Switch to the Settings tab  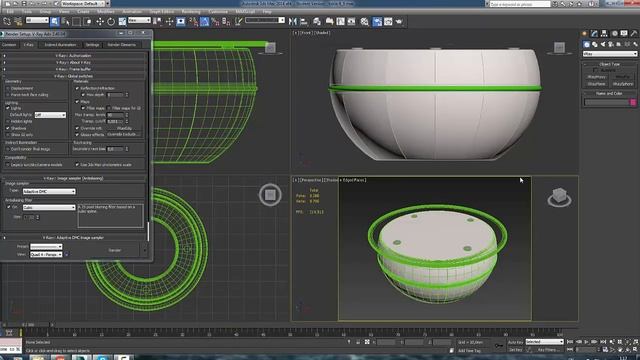92,45
